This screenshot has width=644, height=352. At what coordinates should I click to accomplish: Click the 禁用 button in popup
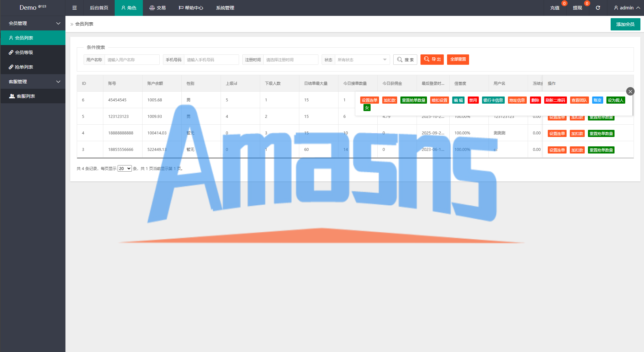tap(473, 100)
